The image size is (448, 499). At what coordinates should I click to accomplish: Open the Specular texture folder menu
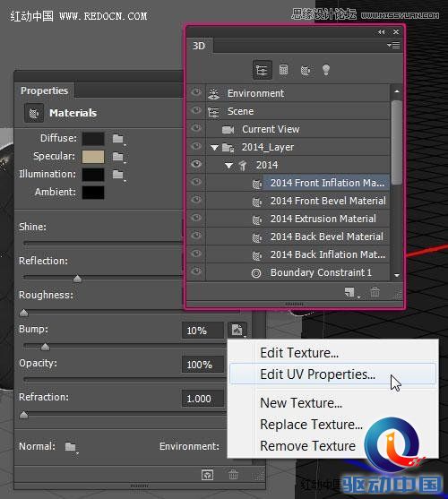(x=118, y=157)
